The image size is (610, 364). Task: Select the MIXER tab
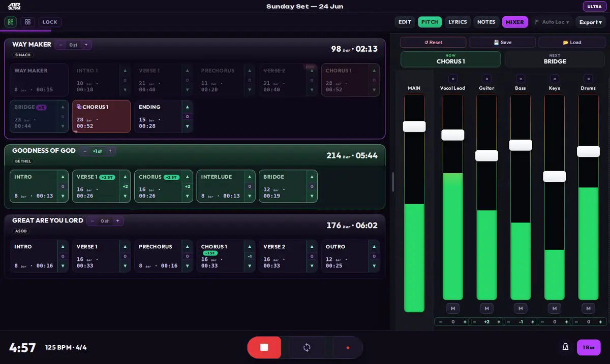(515, 22)
